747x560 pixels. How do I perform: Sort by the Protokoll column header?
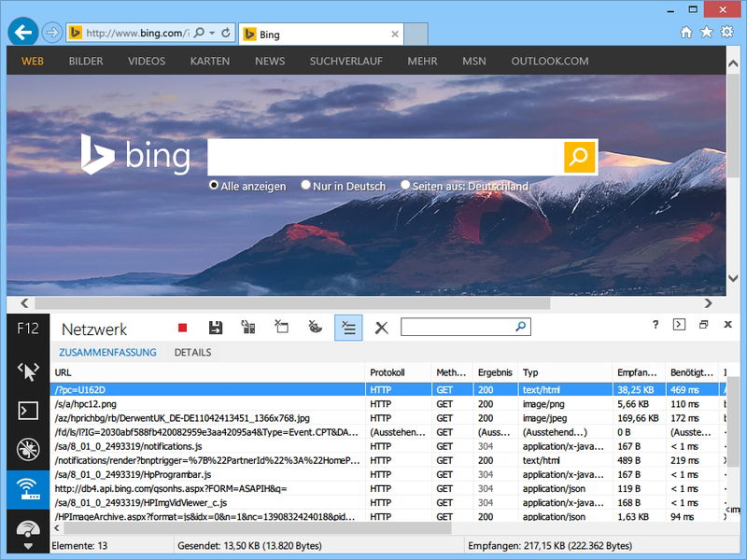pos(399,372)
